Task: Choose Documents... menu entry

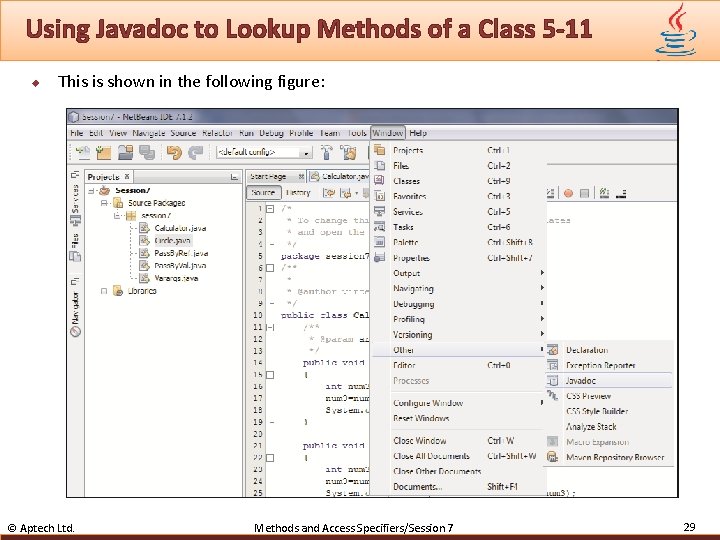Action: click(x=458, y=487)
